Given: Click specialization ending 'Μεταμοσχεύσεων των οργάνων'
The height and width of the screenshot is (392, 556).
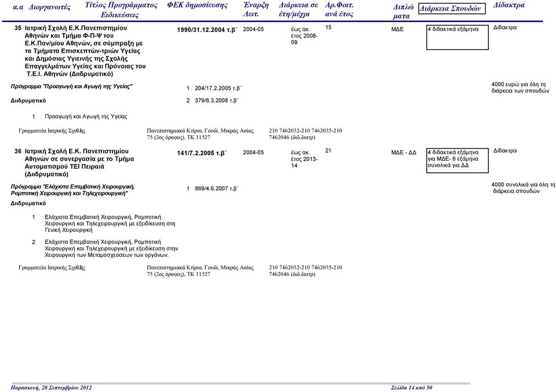Looking at the screenshot, I should click(111, 249).
